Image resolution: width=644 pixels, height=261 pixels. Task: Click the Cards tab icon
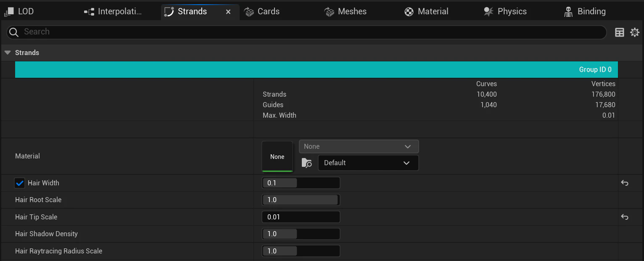(x=249, y=12)
